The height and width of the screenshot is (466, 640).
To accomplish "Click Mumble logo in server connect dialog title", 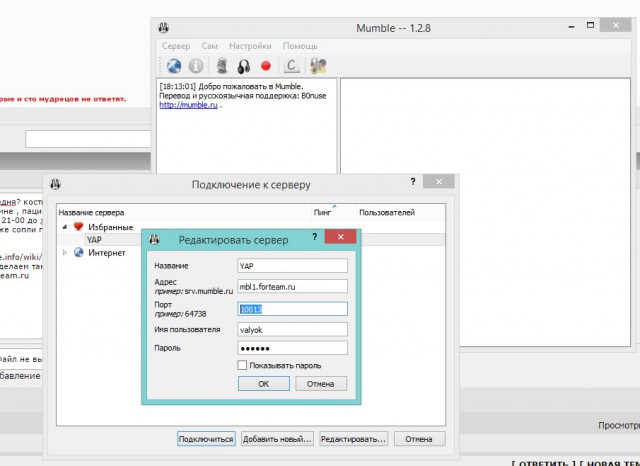I will click(x=56, y=184).
